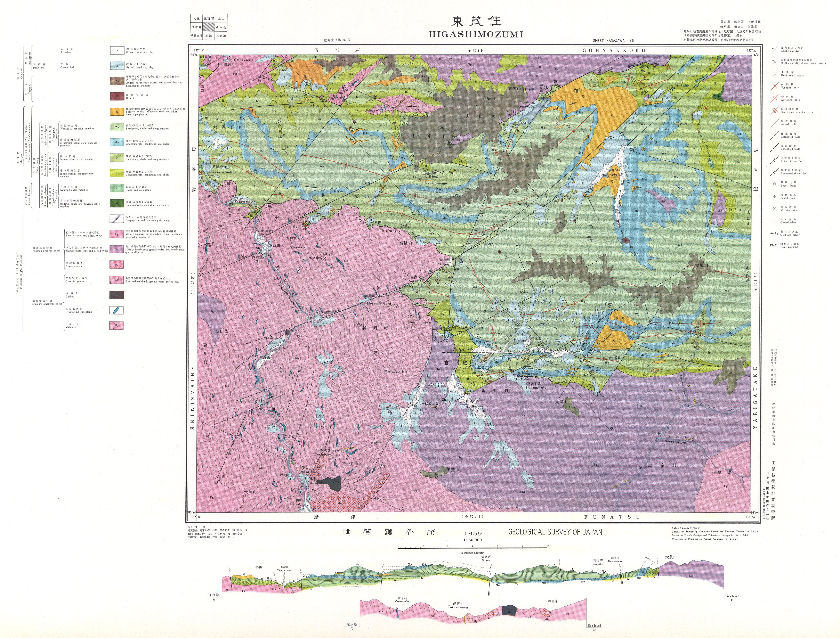Screen dimensions: 840x638
Task: Click the HIGASHIMOZUMI map title
Action: (x=476, y=34)
